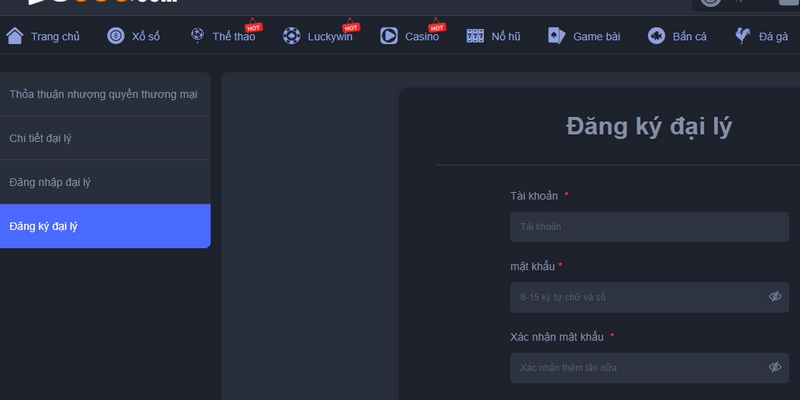Click the Trang chủ home icon
Image resolution: width=800 pixels, height=400 pixels.
[14, 36]
